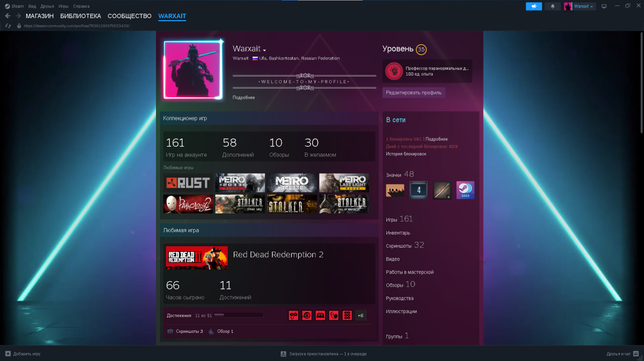
Task: Open the Pathologic 2 thumbnail
Action: 188,204
